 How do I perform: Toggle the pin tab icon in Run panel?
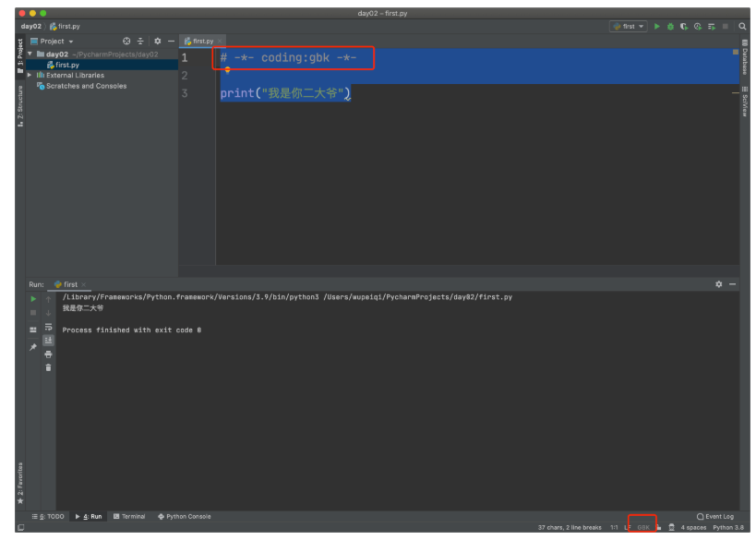pyautogui.click(x=33, y=347)
